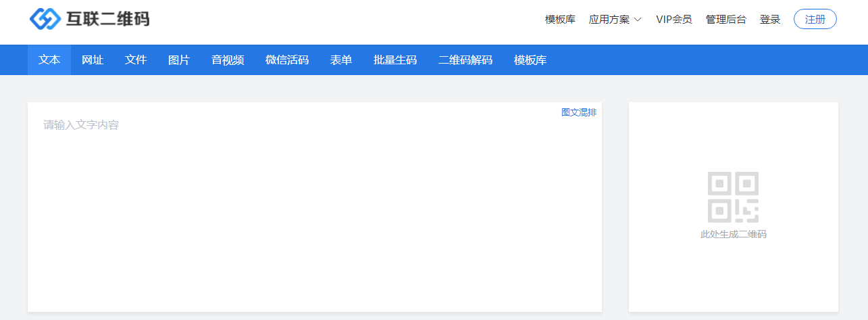Switch to the 文件 tab
868x320 pixels.
pos(136,60)
